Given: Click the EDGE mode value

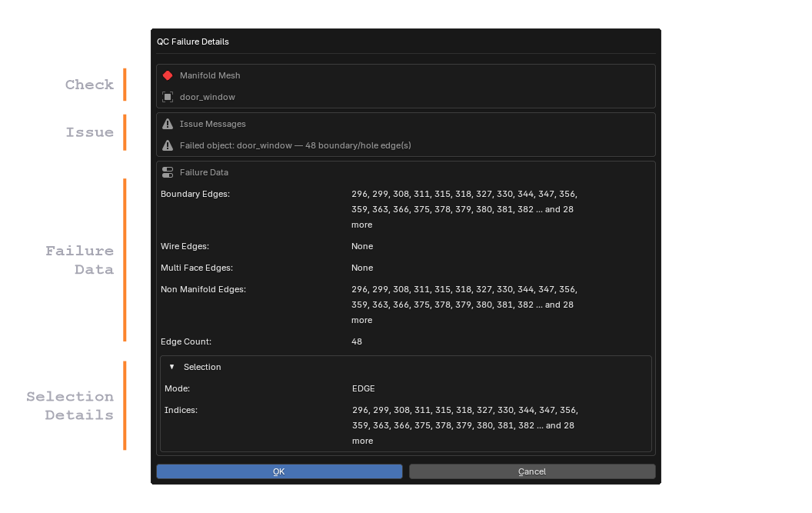Looking at the screenshot, I should pyautogui.click(x=364, y=388).
